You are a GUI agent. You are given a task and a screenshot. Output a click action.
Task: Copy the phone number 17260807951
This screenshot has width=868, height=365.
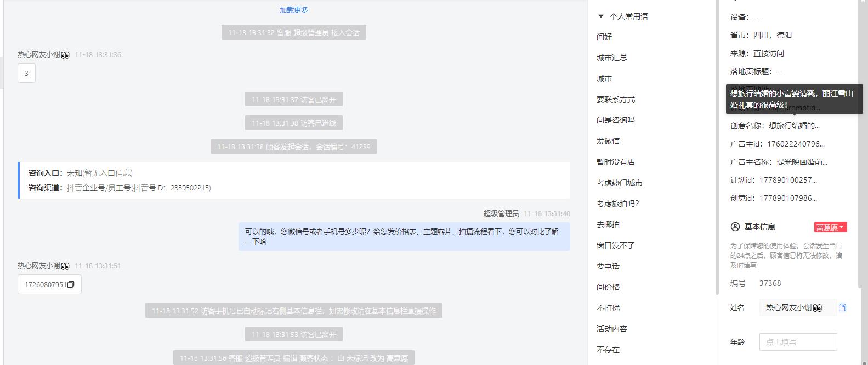71,284
